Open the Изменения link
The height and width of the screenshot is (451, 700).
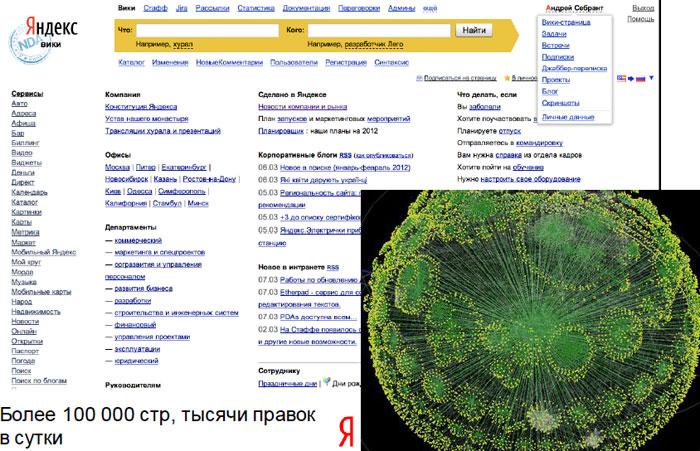click(x=170, y=63)
